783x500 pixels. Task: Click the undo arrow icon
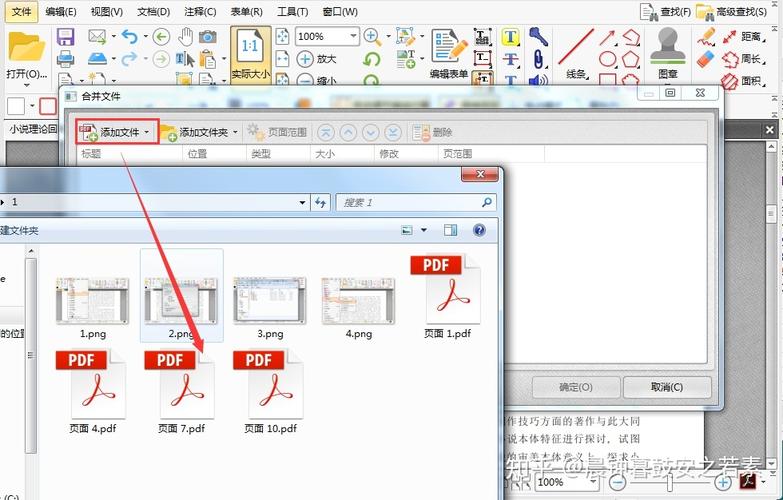tap(130, 36)
